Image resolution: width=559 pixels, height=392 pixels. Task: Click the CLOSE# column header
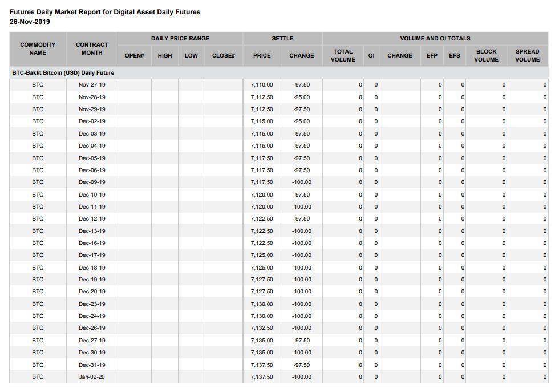point(224,55)
